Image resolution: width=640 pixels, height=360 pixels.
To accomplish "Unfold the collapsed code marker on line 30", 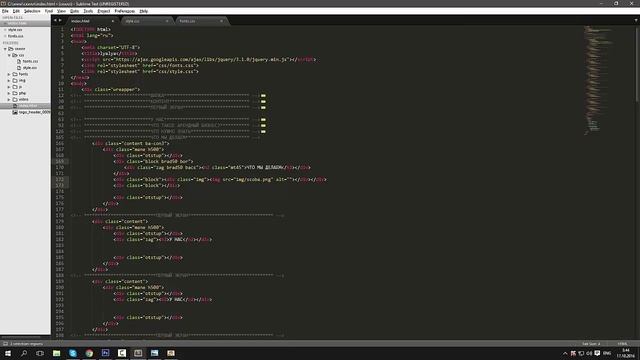I will (x=263, y=102).
